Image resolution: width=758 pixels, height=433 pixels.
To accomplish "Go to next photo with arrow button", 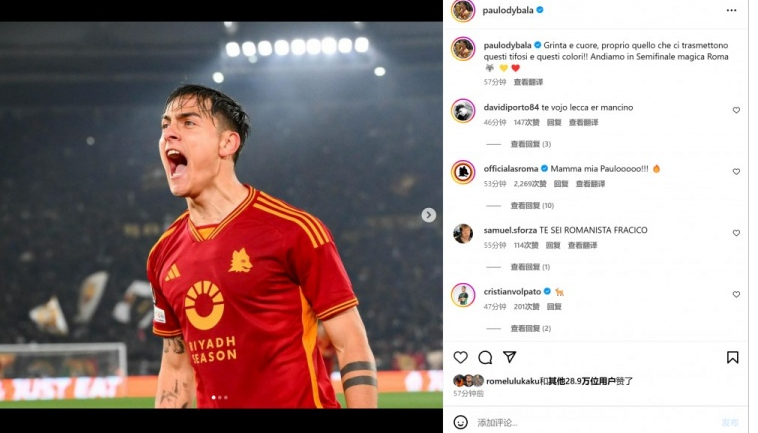I will click(428, 215).
